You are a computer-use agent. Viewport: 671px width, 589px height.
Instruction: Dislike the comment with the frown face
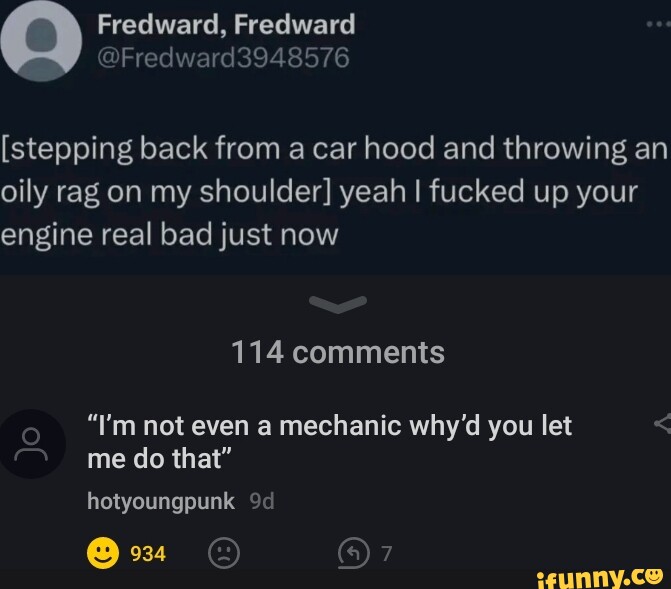[224, 553]
